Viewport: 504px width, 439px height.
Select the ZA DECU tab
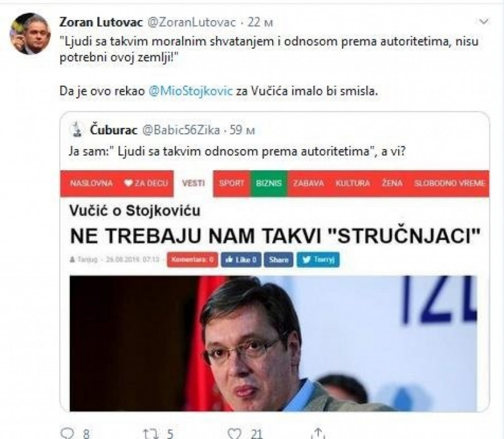[146, 183]
